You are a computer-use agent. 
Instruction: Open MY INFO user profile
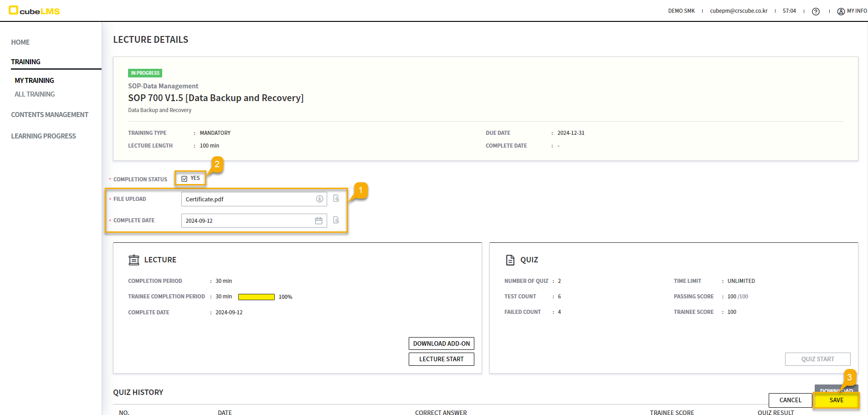[852, 11]
